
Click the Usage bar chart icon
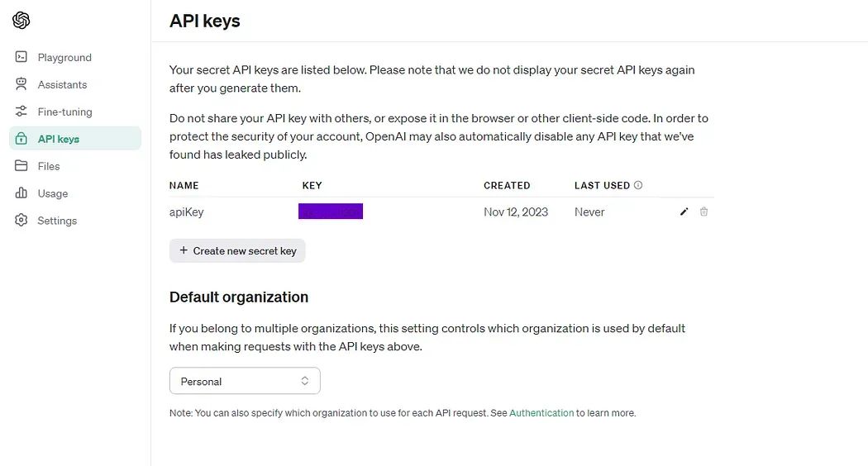[21, 193]
